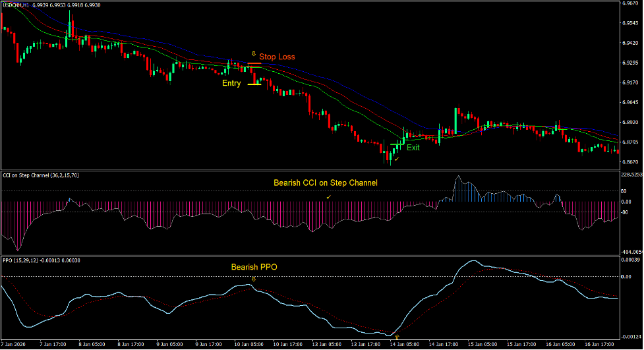The width and height of the screenshot is (644, 350).
Task: Click the Exit text label
Action: pos(413,148)
